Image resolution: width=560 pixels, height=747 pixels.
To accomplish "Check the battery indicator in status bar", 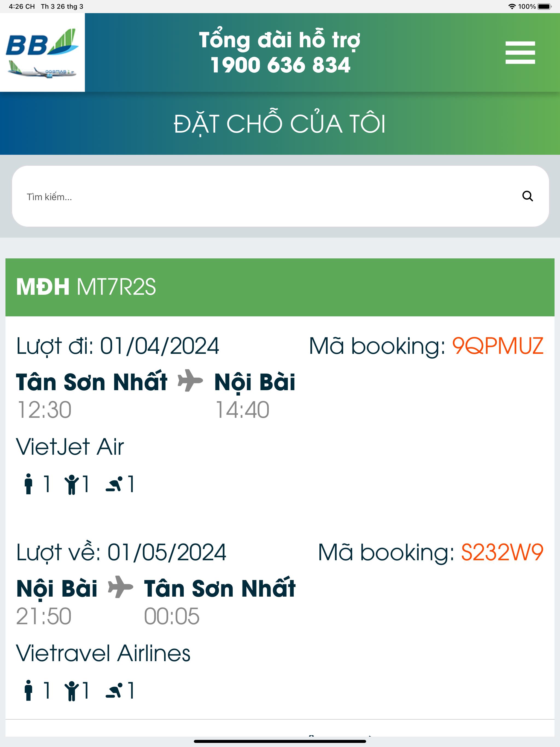I will [x=544, y=6].
